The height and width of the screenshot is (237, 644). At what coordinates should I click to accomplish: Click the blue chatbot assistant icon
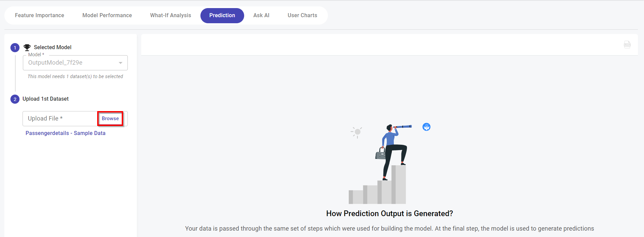pos(426,127)
